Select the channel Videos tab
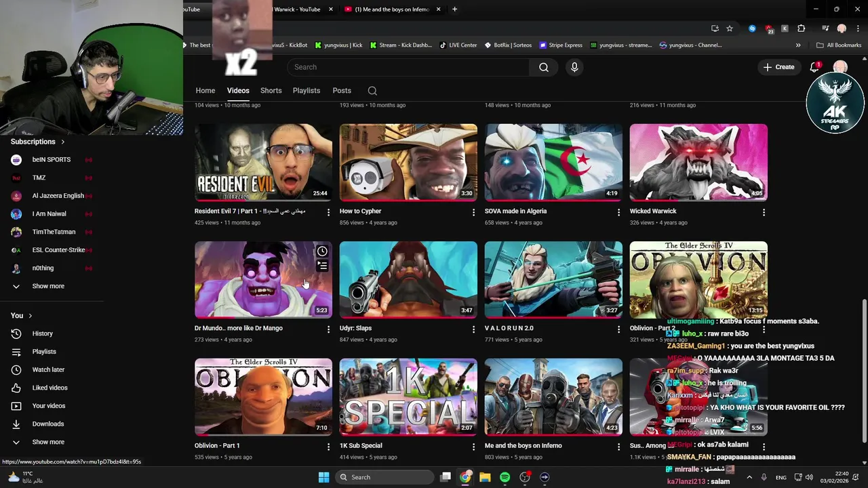 [238, 91]
